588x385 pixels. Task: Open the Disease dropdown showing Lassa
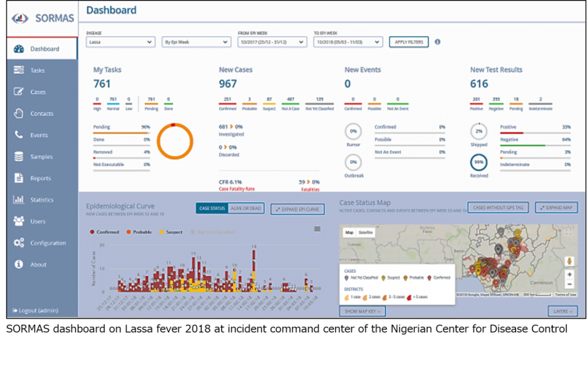click(120, 42)
